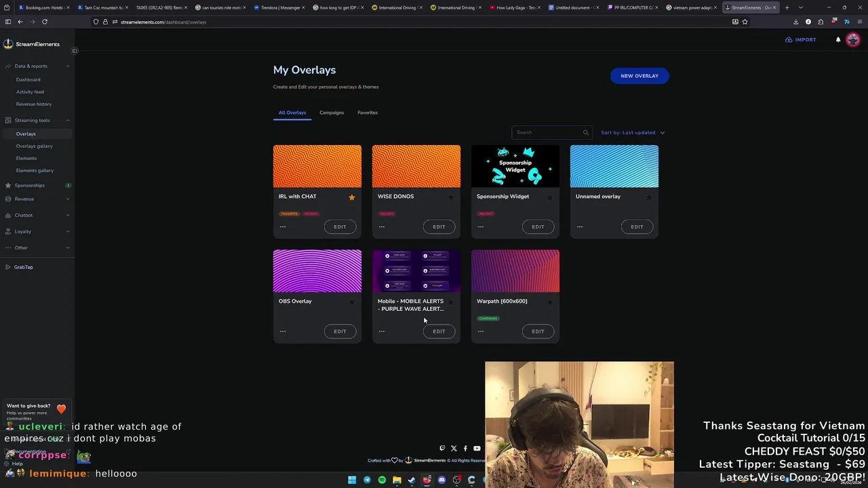Collapse the sidebar with the panel toggle icon
Screen dimensions: 868x488
point(75,51)
